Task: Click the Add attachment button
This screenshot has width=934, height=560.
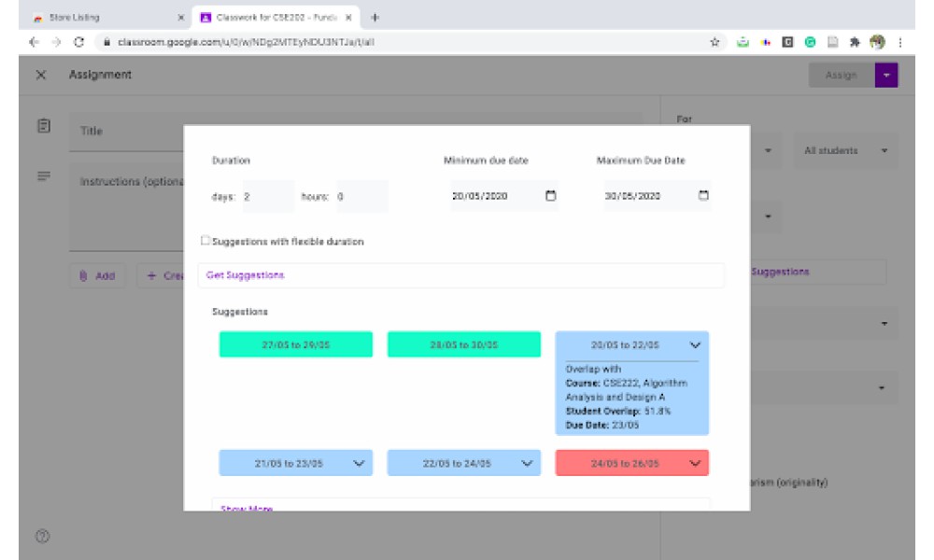Action: (x=98, y=275)
